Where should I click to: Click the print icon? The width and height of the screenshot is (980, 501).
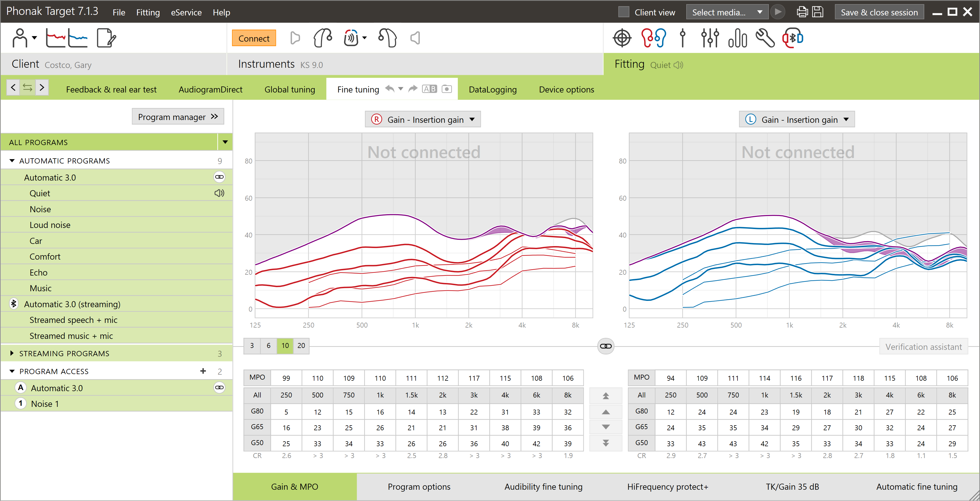(802, 12)
